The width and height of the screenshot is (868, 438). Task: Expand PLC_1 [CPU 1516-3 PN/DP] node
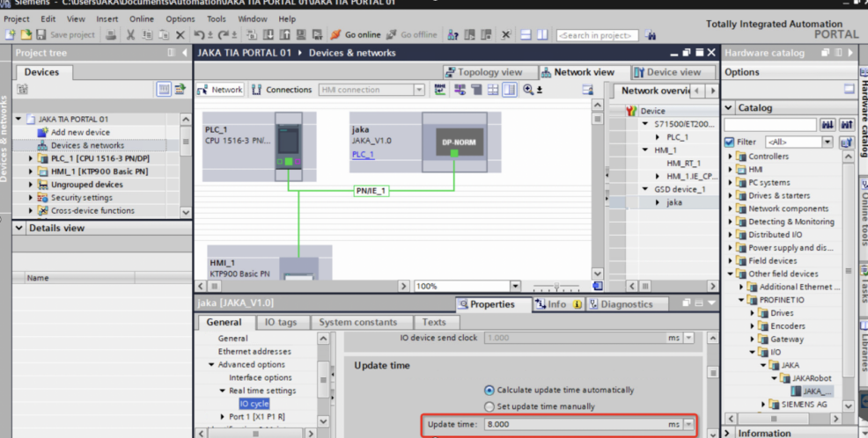(x=31, y=158)
